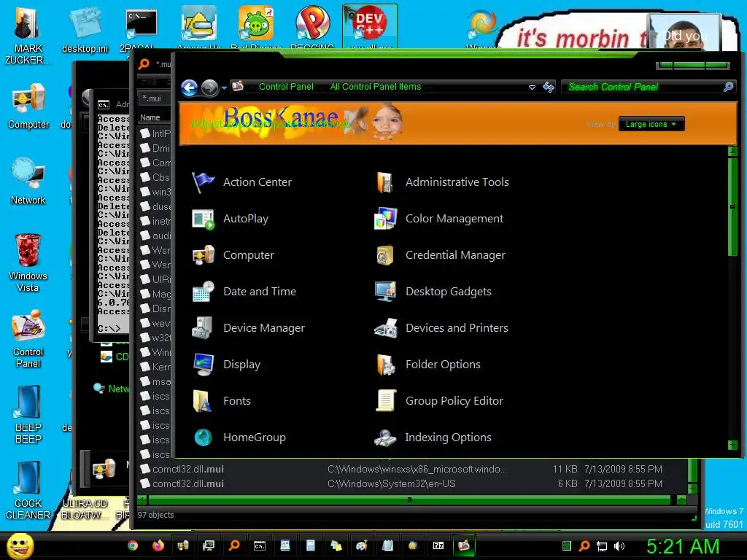Click the taskbar clock showing 5:21 AM
This screenshot has width=747, height=560.
pos(683,546)
